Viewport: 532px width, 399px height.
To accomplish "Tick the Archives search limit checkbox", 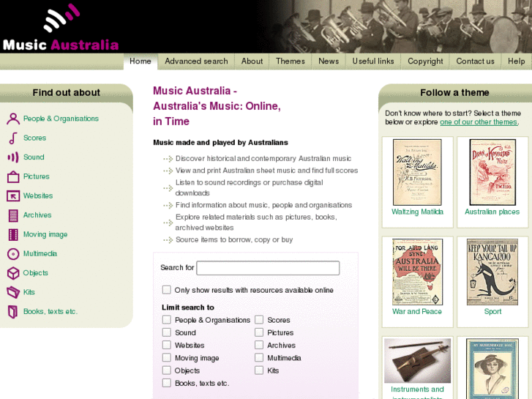I will point(259,345).
